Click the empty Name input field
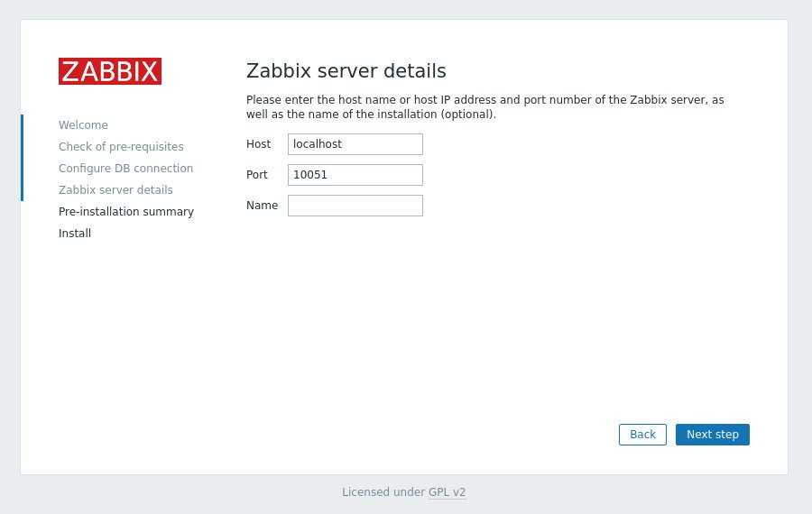 coord(355,206)
